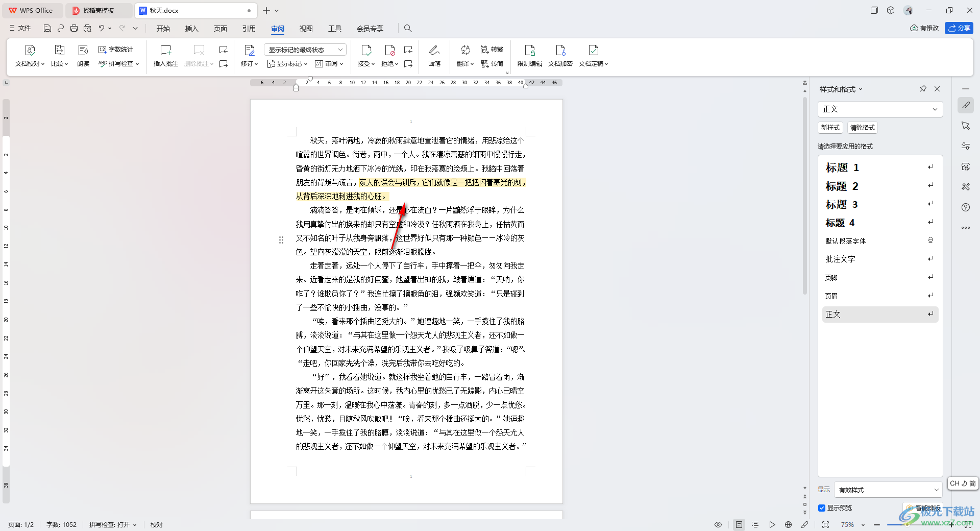
Task: Switch to the 视图 tab
Action: [306, 29]
